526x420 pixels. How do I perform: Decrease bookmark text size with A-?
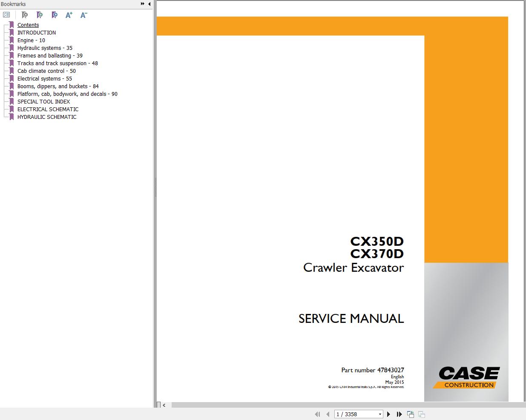pyautogui.click(x=84, y=15)
